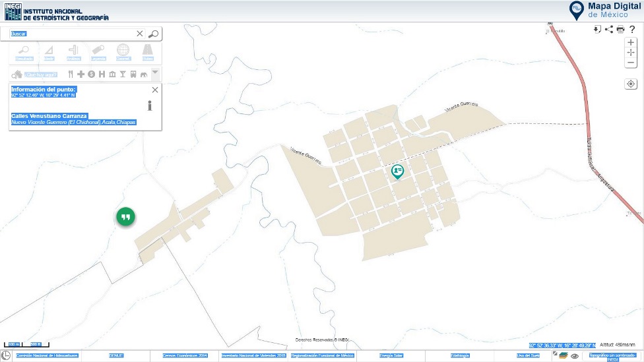This screenshot has height=362, width=644.
Task: Select the Energía Solar tab
Action: click(x=391, y=355)
